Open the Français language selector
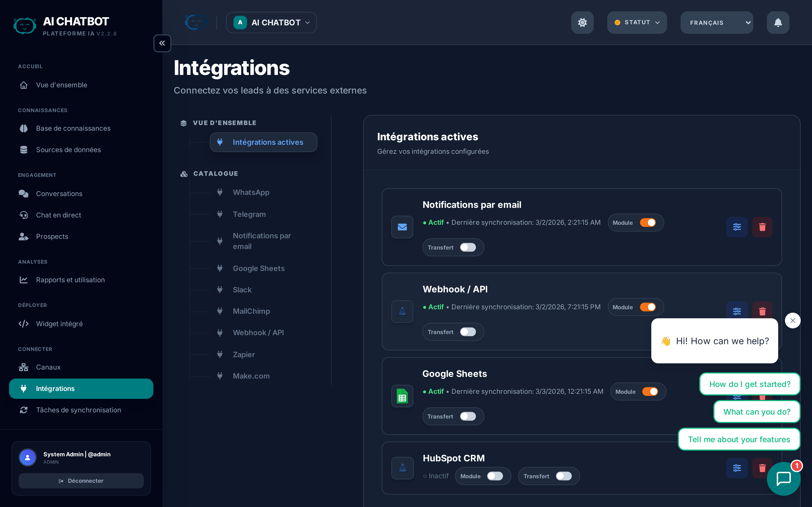This screenshot has height=507, width=812. [716, 23]
